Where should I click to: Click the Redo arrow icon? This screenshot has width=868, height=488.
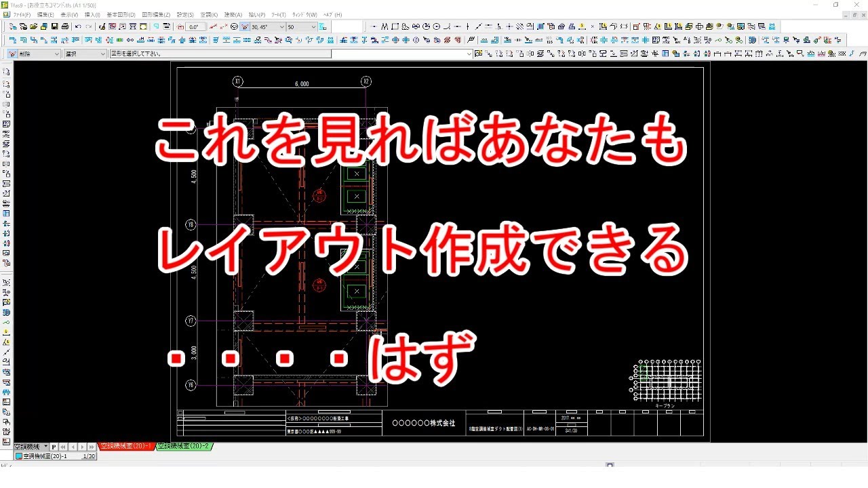point(89,26)
